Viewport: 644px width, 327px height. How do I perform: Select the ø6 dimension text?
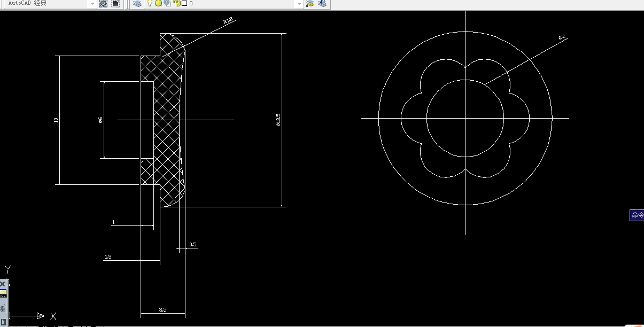click(100, 120)
